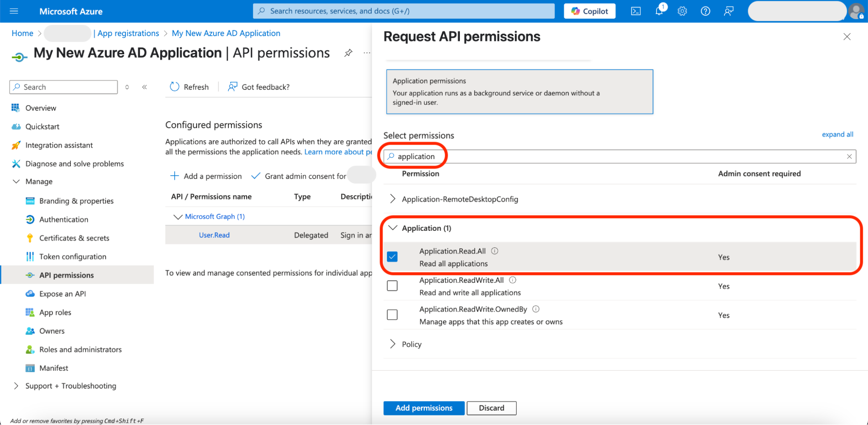
Task: Open Copilot from the top bar
Action: coord(589,11)
